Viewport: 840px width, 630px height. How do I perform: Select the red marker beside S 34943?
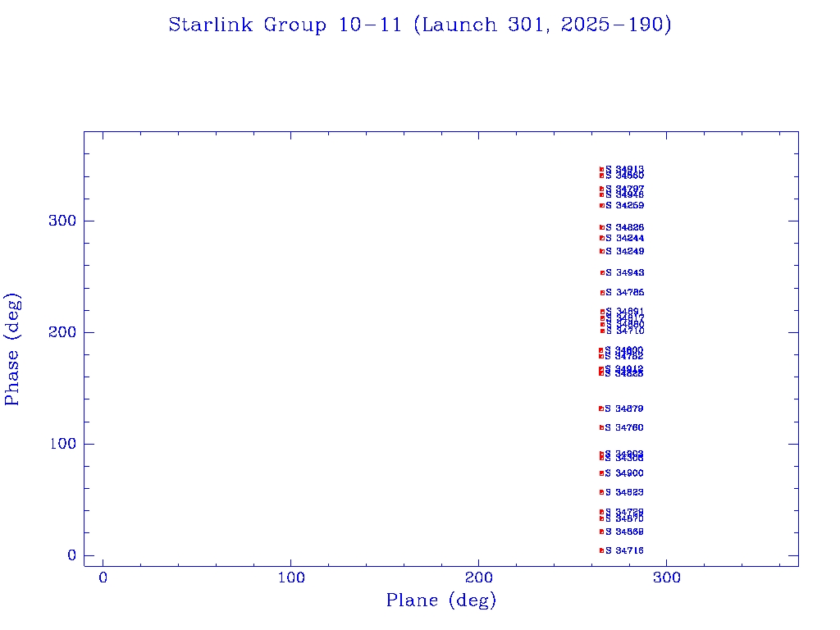pyautogui.click(x=602, y=272)
